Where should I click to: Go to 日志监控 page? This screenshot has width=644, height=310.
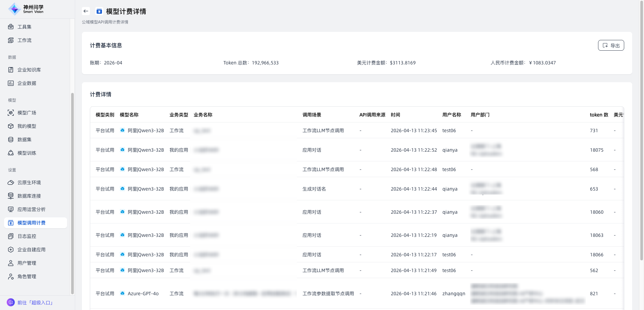[x=27, y=236]
